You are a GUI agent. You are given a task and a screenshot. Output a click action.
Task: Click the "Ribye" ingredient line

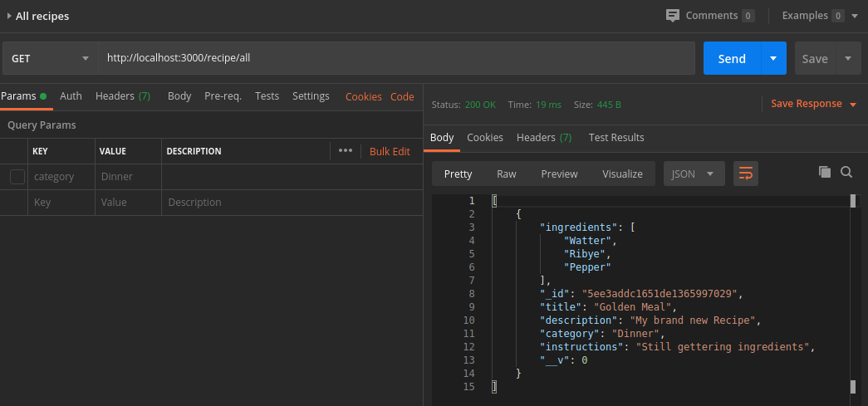[x=584, y=254]
